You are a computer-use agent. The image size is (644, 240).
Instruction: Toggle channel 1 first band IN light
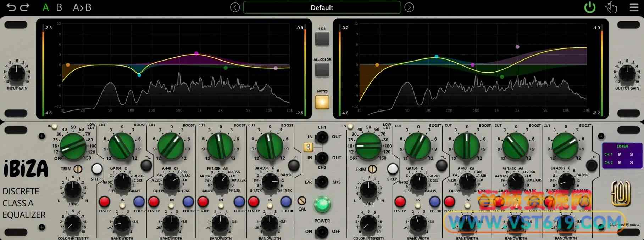click(x=122, y=206)
